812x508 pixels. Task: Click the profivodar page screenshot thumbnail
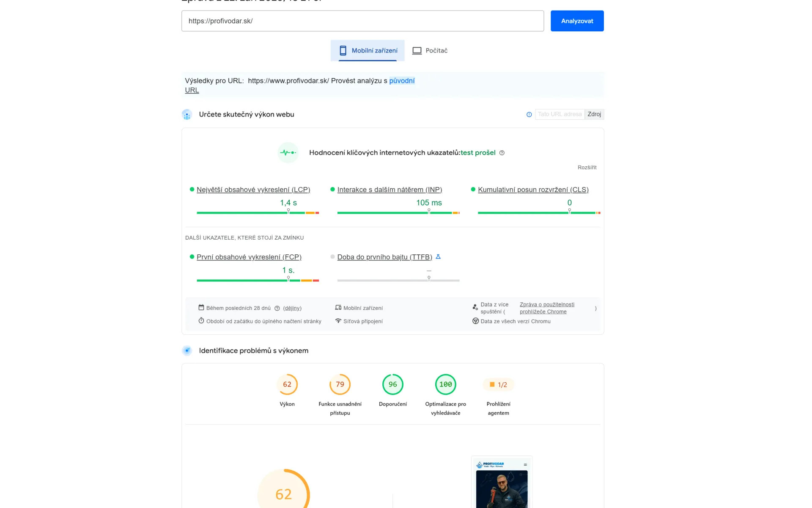502,483
